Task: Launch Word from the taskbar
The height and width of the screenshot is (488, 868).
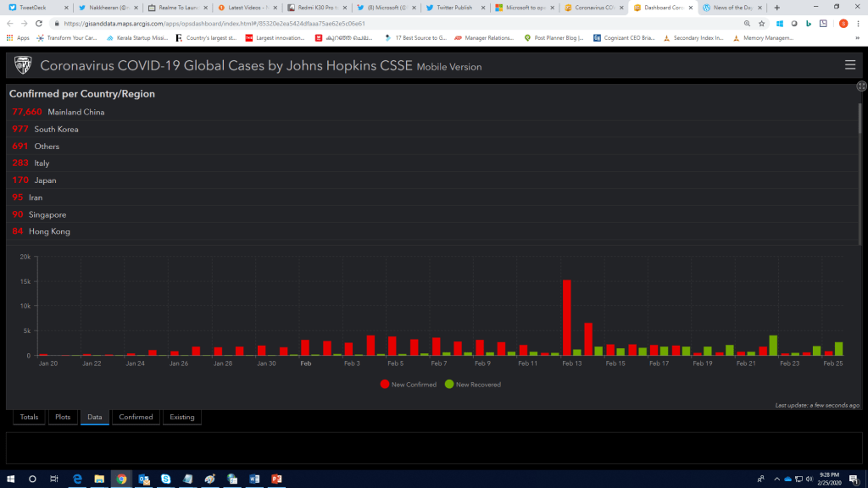Action: [253, 479]
